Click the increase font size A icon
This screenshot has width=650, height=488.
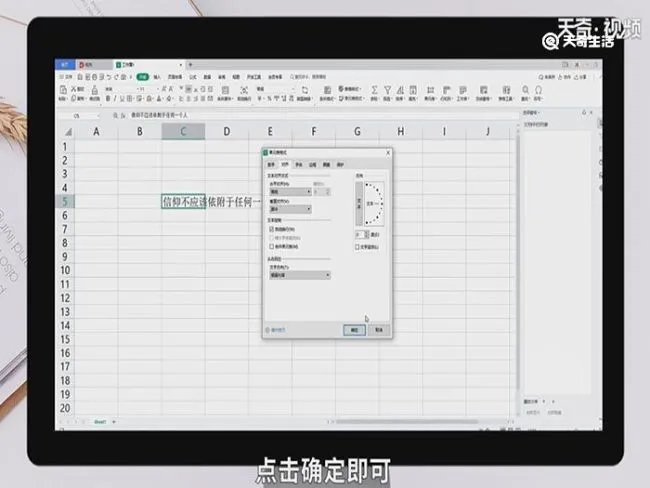[163, 89]
